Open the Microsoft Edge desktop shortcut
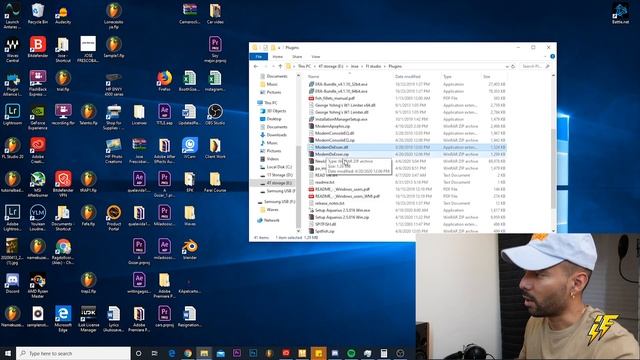 pos(63,318)
